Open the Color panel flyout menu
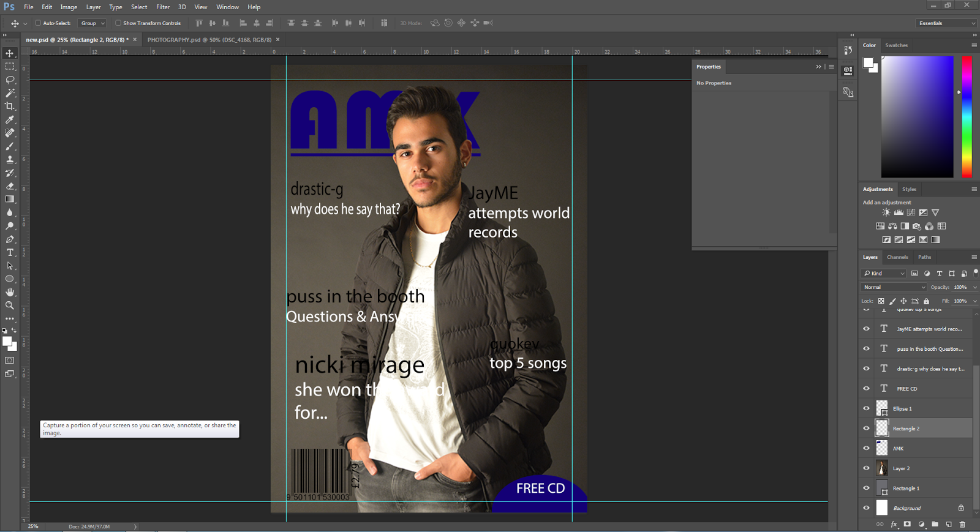Screen dimensions: 980x532 (x=974, y=45)
